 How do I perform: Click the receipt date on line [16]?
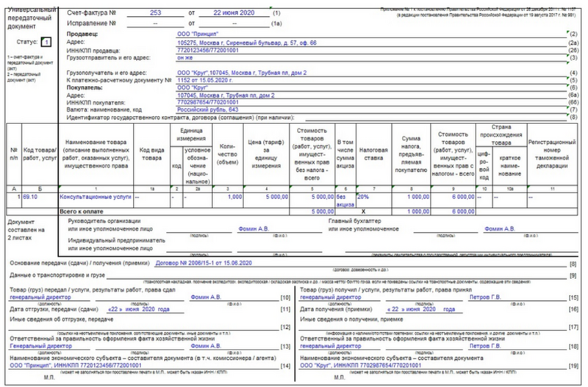420,309
